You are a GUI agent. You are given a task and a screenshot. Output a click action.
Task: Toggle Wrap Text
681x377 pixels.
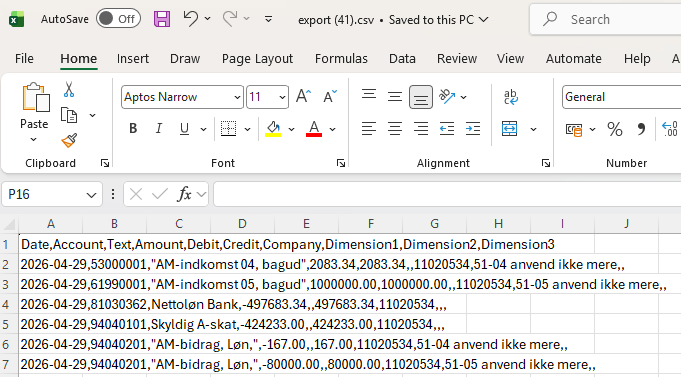coord(510,96)
